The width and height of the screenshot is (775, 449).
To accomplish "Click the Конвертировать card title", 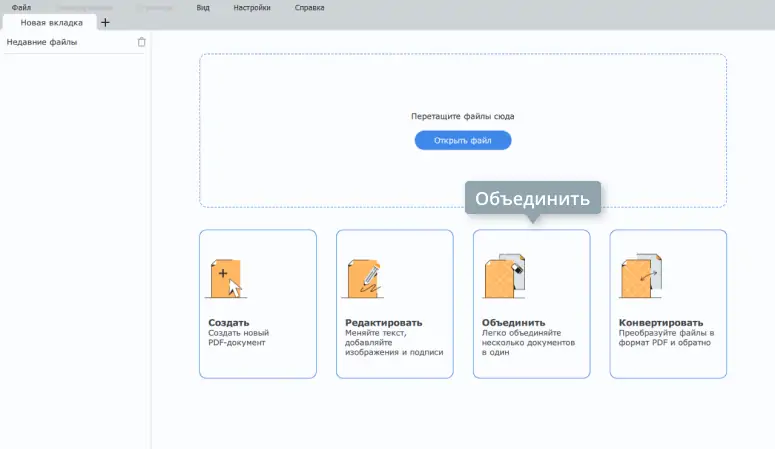I will click(661, 323).
